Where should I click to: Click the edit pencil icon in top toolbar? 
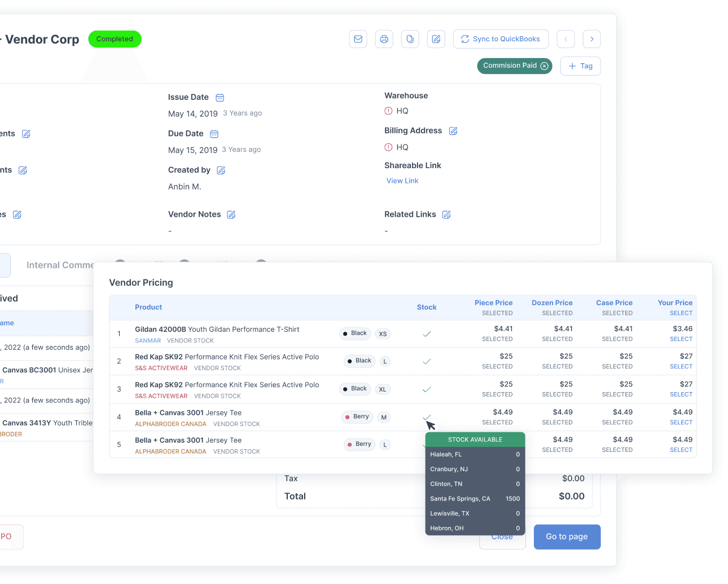436,39
